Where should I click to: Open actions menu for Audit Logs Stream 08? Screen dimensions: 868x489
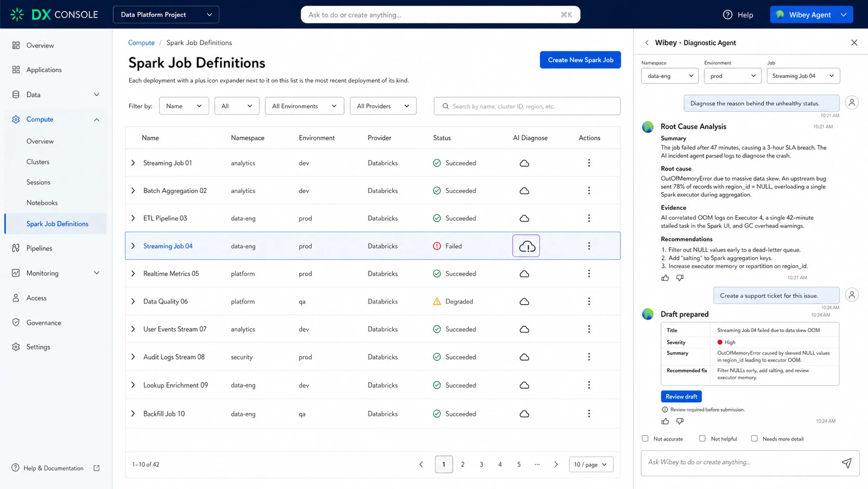tap(589, 357)
